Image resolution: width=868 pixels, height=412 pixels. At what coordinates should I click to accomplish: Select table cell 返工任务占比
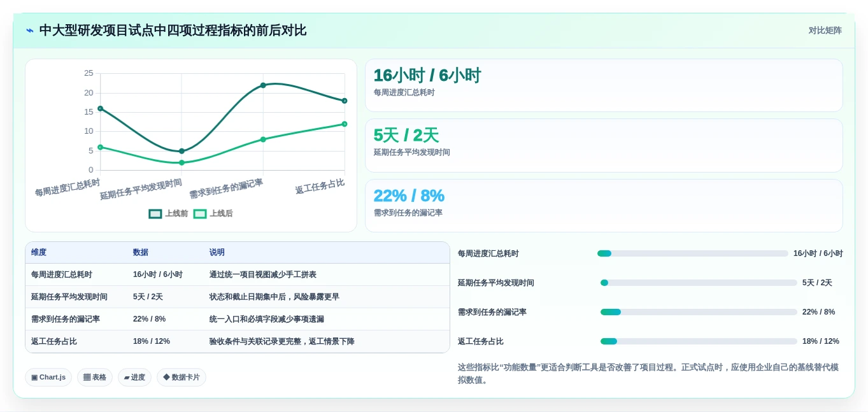coord(54,341)
